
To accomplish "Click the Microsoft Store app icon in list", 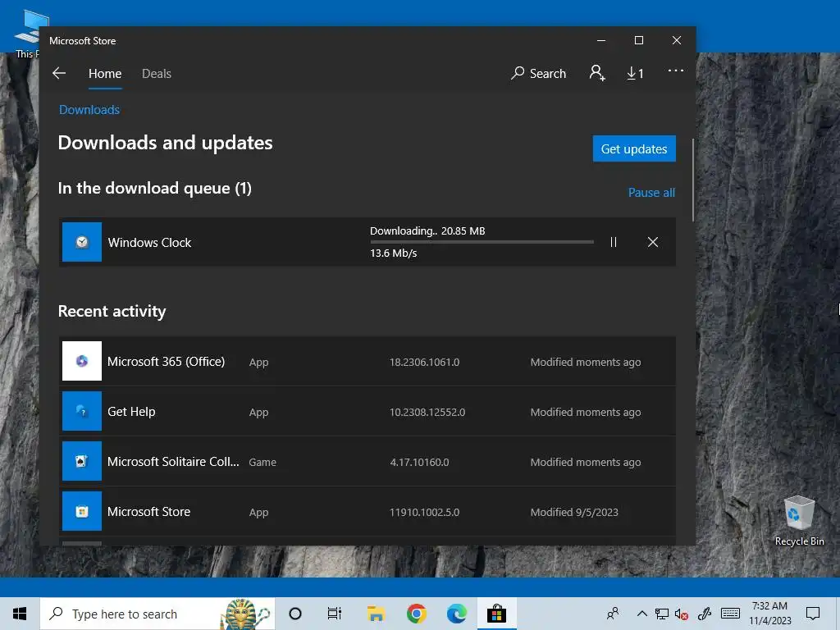I will [x=82, y=511].
